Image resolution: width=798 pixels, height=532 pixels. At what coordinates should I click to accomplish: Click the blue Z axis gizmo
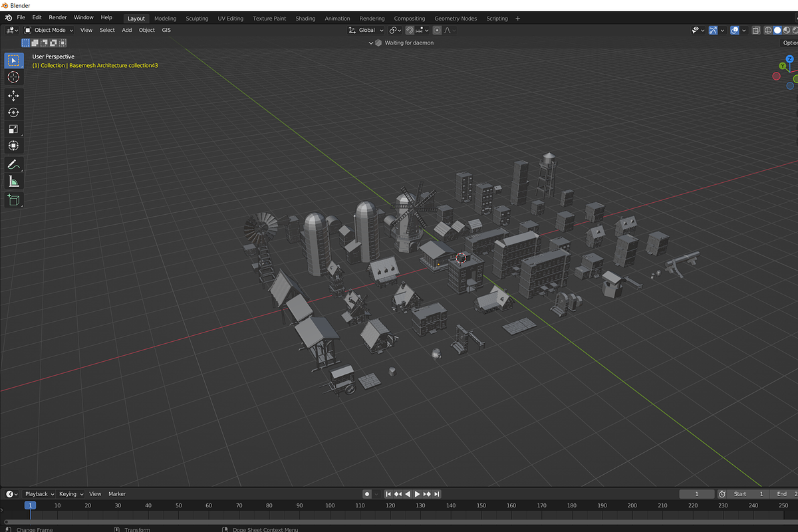[x=789, y=59]
